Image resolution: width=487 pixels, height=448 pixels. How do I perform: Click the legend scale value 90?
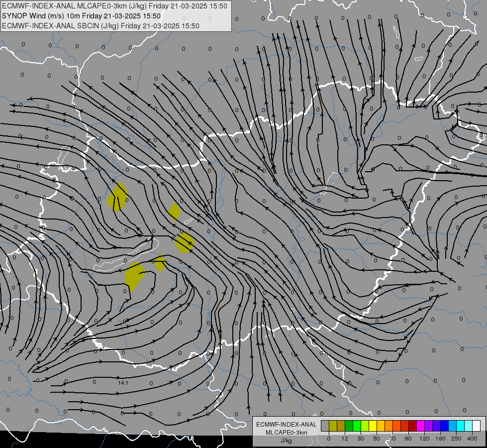[x=408, y=439]
